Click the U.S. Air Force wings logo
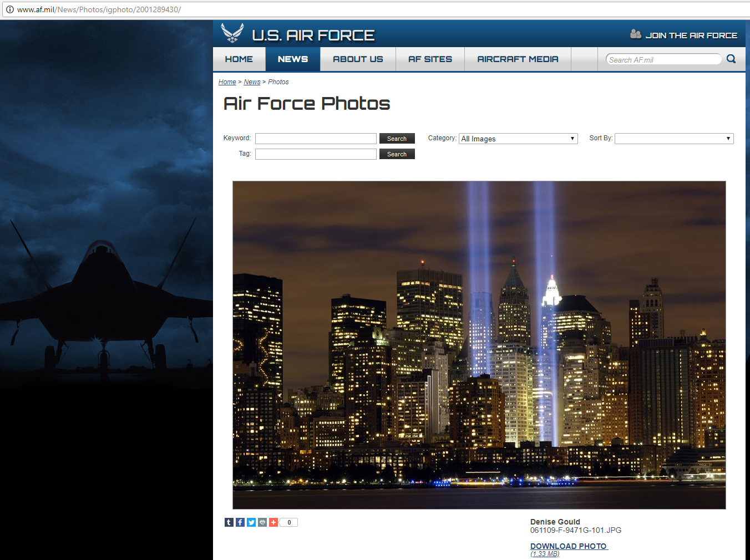Viewport: 750px width, 560px height. (232, 33)
